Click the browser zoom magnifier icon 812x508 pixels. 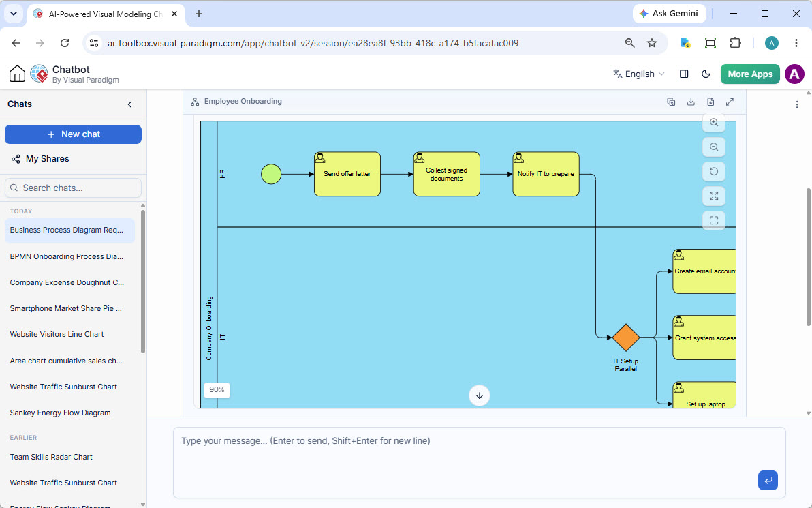click(629, 43)
